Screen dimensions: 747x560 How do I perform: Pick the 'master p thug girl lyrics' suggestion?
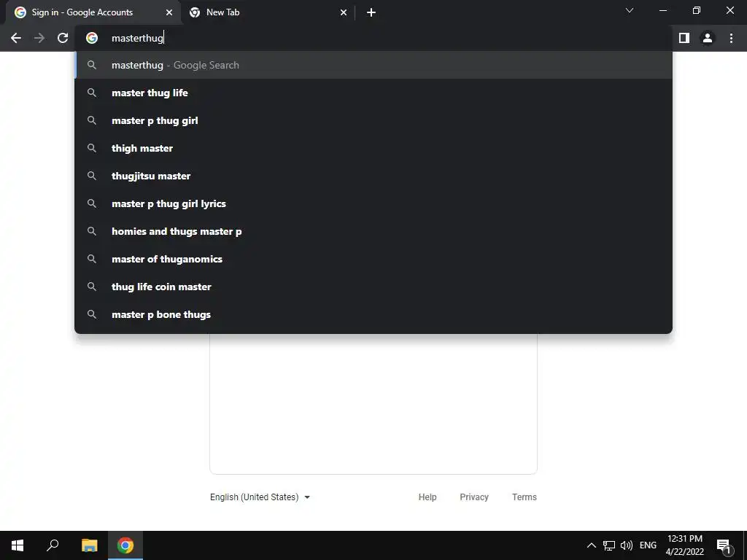click(373, 203)
